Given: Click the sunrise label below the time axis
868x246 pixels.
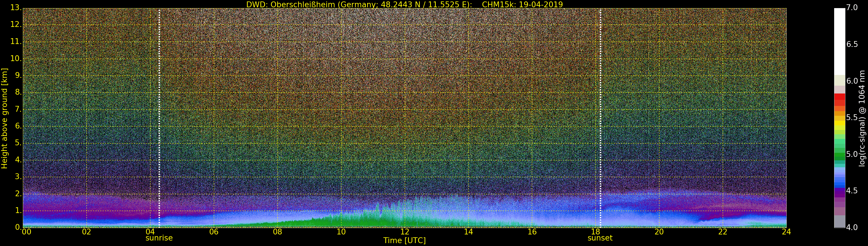Looking at the screenshot, I should point(159,238).
